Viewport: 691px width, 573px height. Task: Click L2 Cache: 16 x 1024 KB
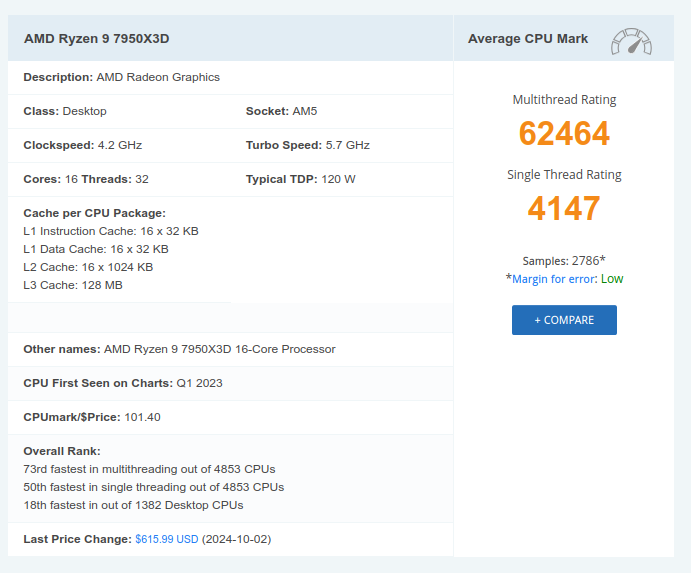(88, 267)
